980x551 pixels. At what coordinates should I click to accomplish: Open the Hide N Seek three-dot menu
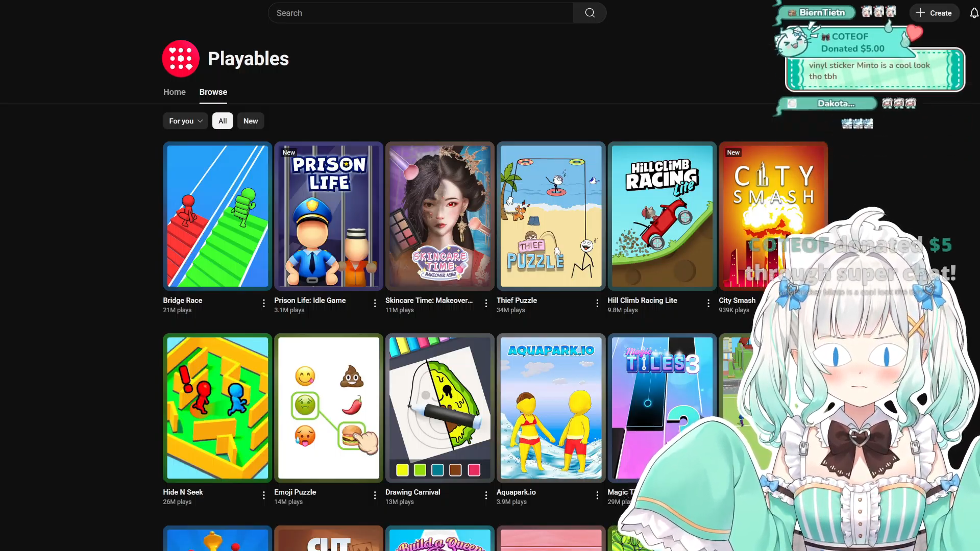pos(263,495)
